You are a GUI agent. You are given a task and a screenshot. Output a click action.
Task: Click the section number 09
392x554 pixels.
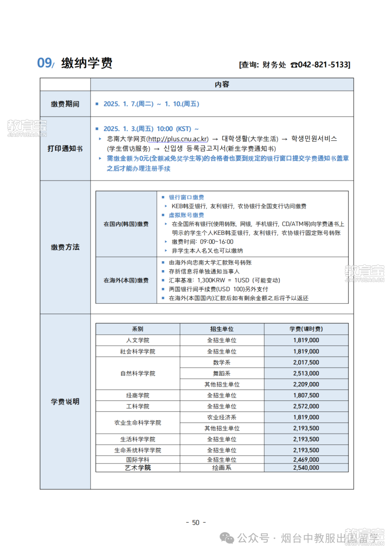coord(45,63)
